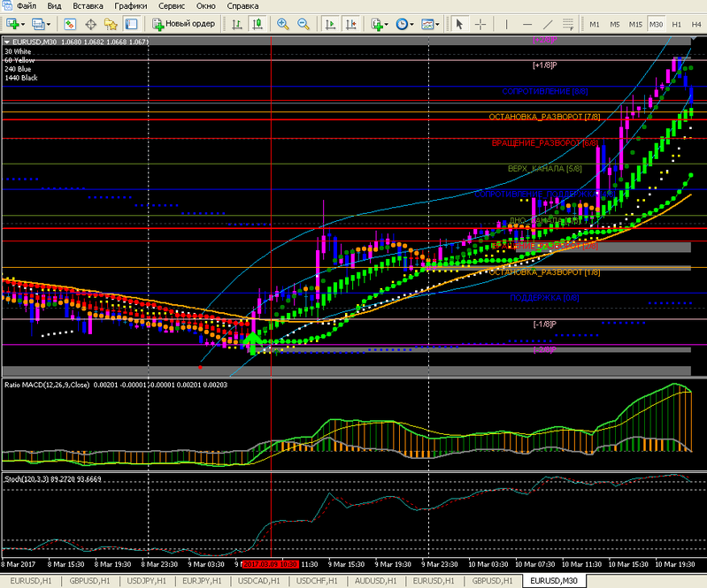Select the EURUSD,M30 chart tab
Image resolution: width=707 pixels, height=588 pixels.
pyautogui.click(x=554, y=581)
